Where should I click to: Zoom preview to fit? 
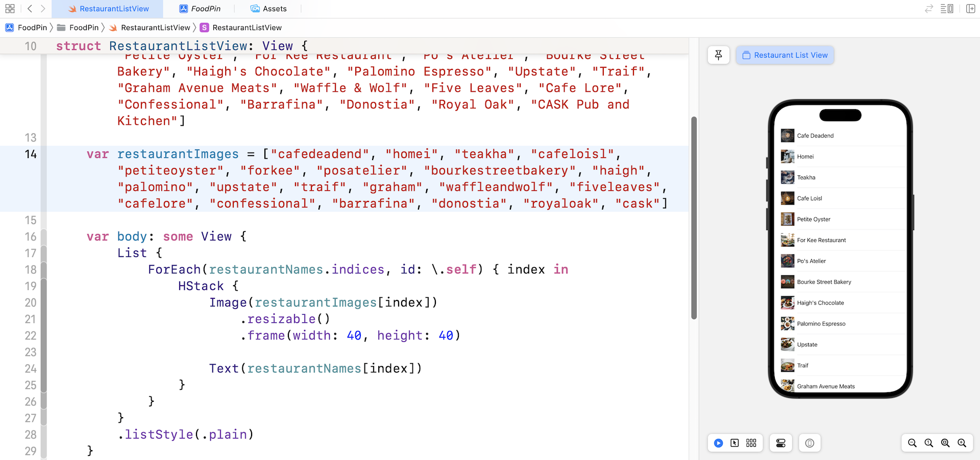point(945,443)
